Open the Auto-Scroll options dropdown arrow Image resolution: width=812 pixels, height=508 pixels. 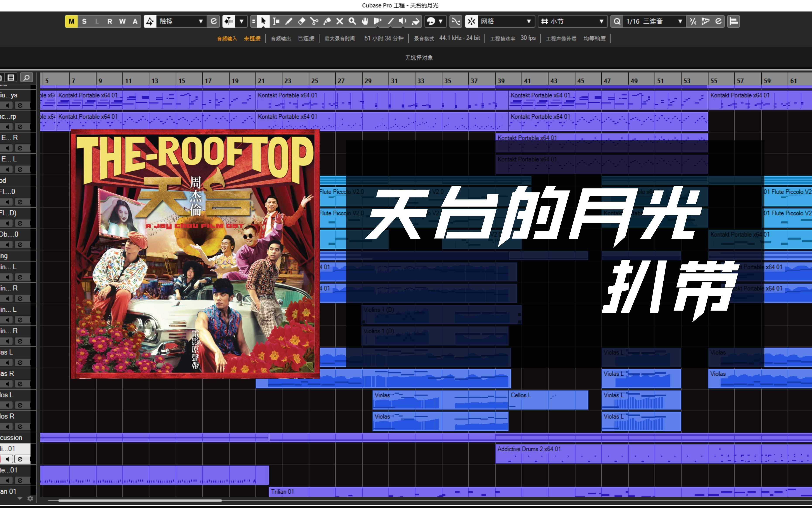pyautogui.click(x=241, y=21)
